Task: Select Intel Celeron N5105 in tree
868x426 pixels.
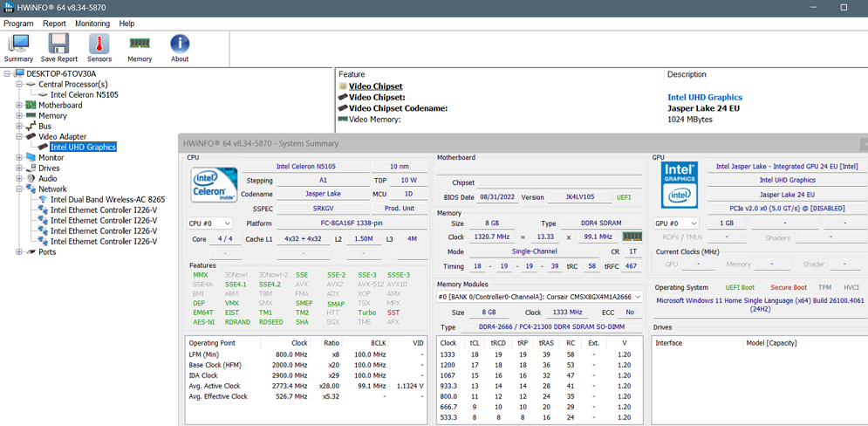Action: (x=84, y=95)
